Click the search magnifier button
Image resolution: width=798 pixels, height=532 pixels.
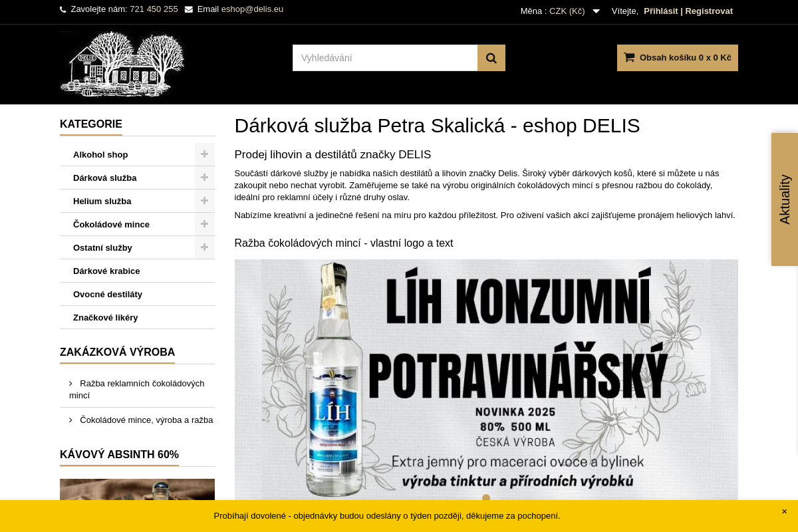point(491,58)
